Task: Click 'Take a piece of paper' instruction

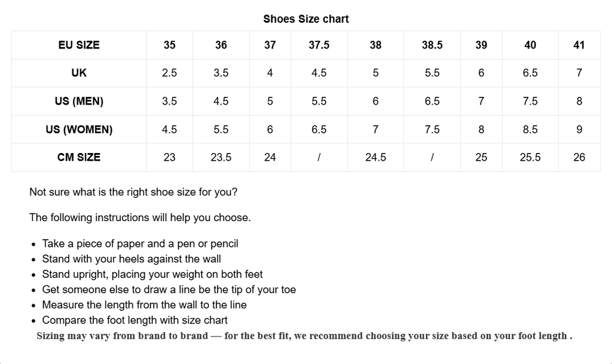Action: tap(140, 244)
